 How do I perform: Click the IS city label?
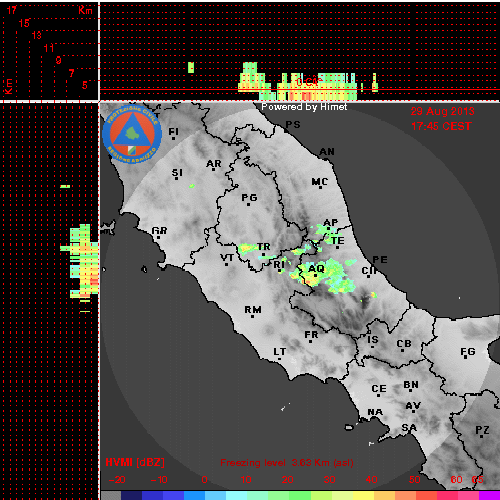click(373, 340)
